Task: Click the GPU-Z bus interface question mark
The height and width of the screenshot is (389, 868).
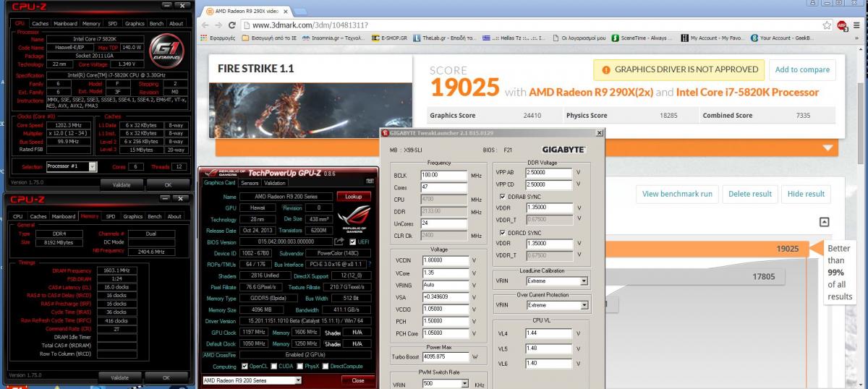Action: click(370, 265)
